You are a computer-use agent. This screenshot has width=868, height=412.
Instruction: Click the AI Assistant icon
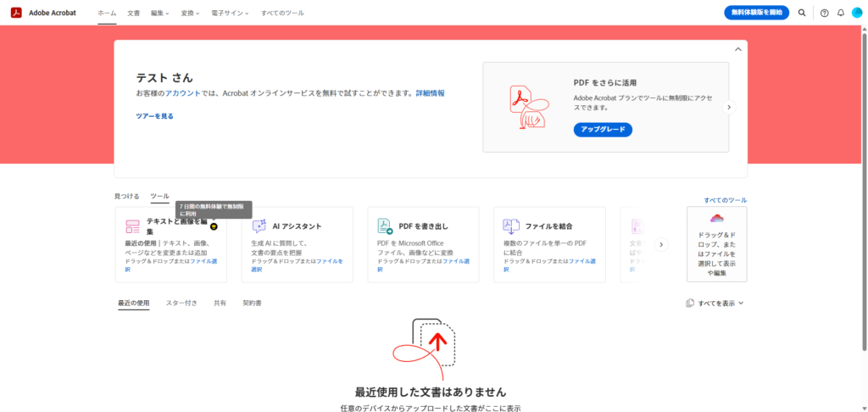click(x=259, y=226)
